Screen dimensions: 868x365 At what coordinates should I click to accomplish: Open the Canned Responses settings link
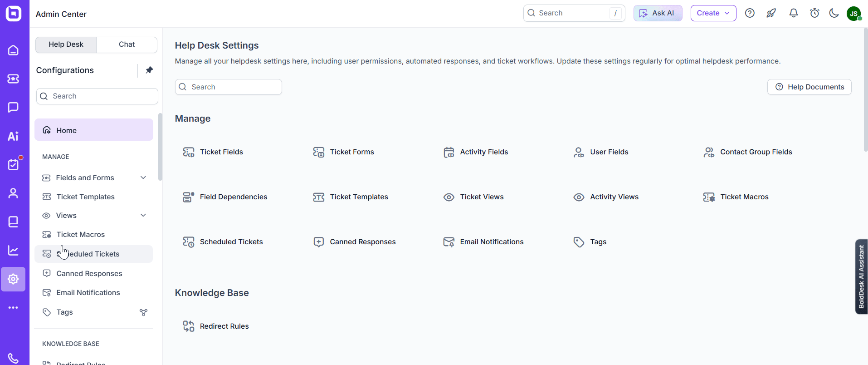(x=362, y=242)
